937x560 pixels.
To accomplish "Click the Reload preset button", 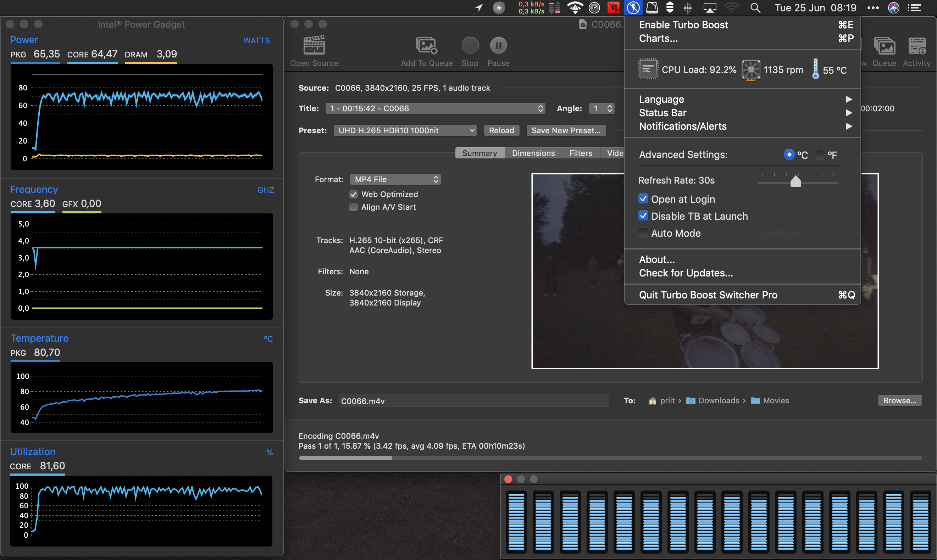I will click(501, 130).
